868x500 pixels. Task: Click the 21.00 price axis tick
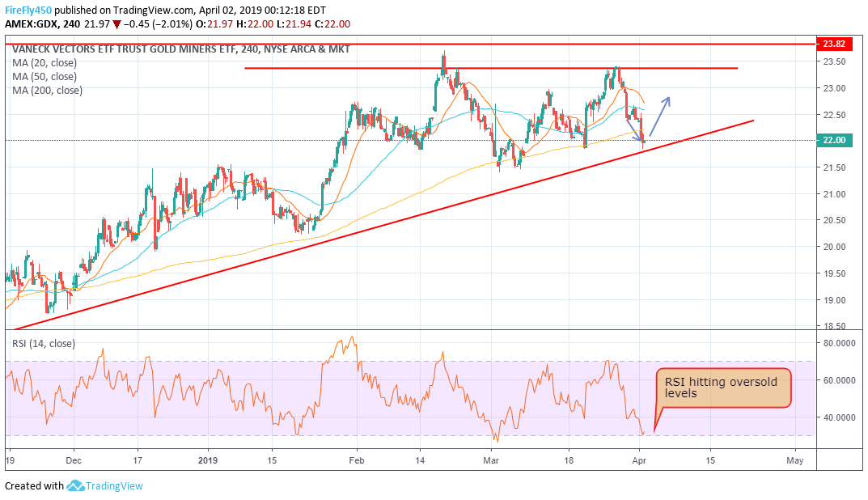coord(834,194)
